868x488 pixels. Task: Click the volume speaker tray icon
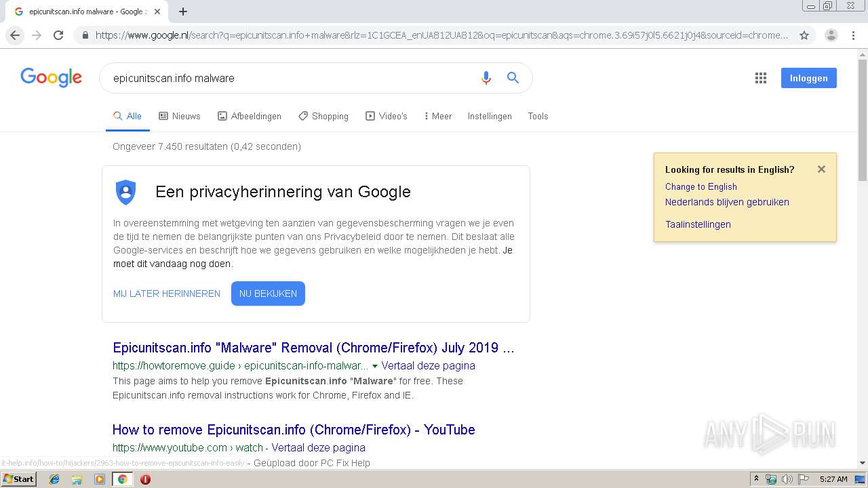click(x=787, y=479)
